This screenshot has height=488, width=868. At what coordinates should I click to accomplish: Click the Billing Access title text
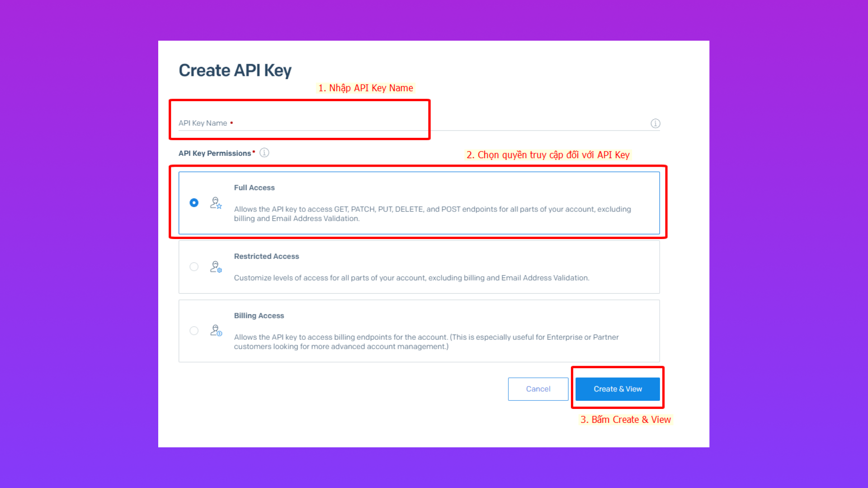point(259,315)
